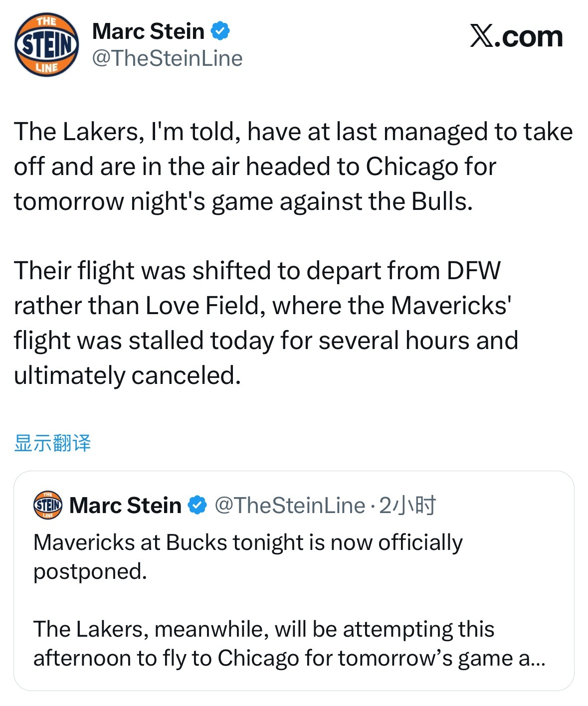Click the verified checkmark in the quoted tweet

point(196,504)
